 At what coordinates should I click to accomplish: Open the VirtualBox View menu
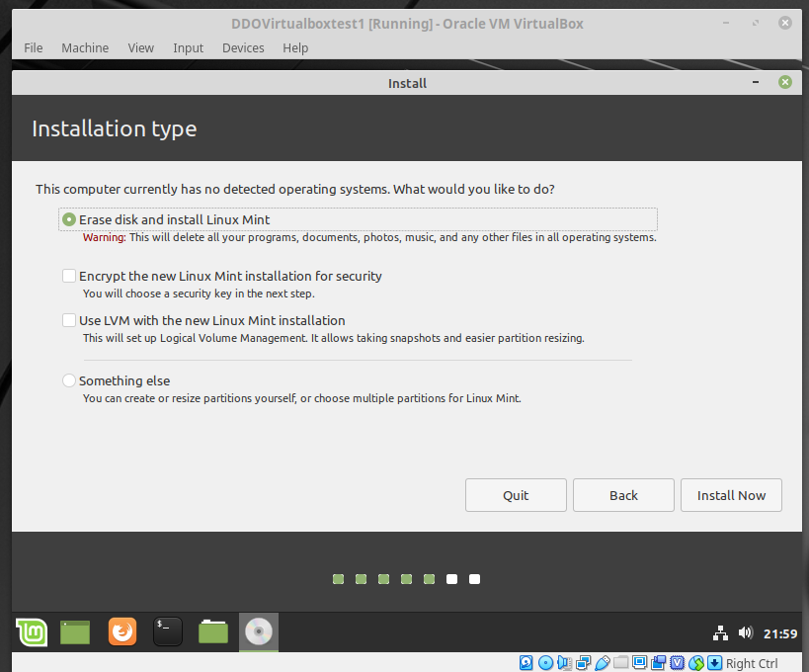[x=141, y=48]
